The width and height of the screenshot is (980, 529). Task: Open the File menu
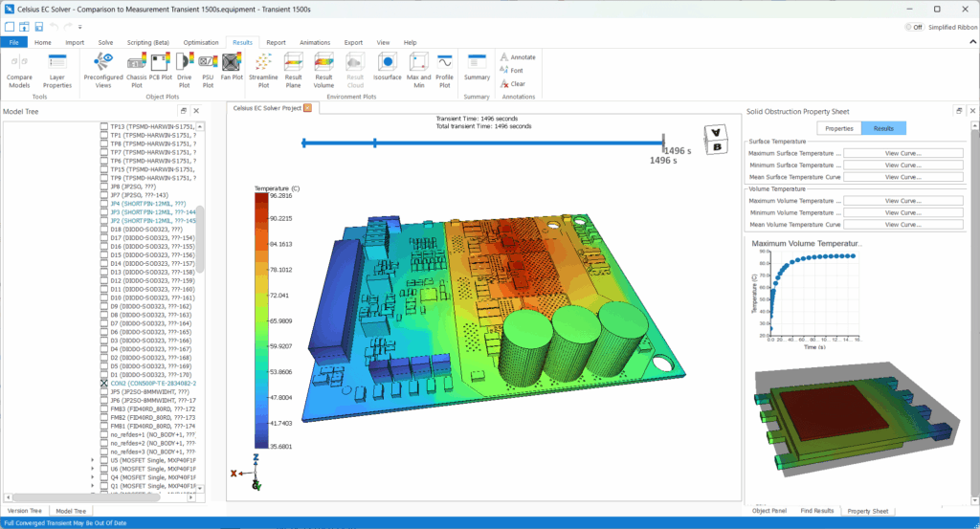click(13, 42)
